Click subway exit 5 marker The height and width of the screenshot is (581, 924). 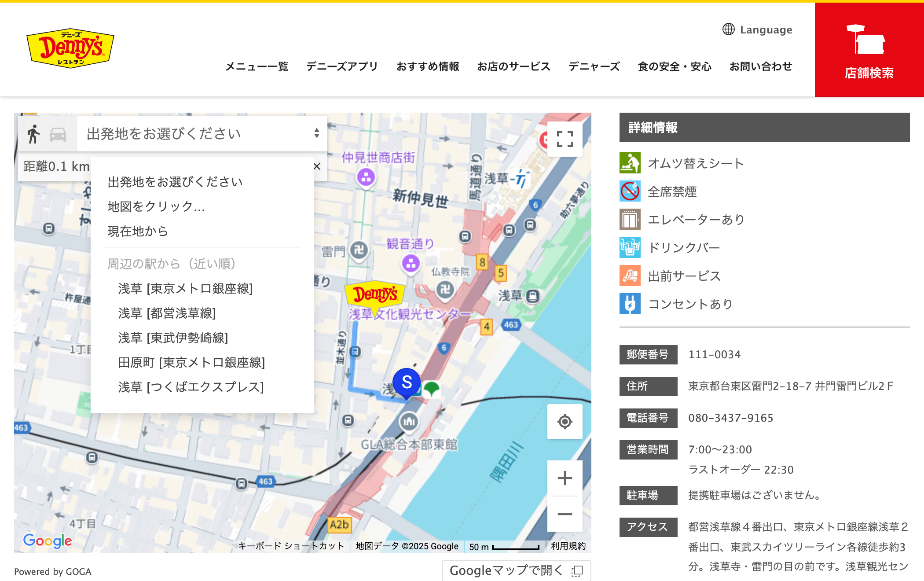[x=501, y=273]
